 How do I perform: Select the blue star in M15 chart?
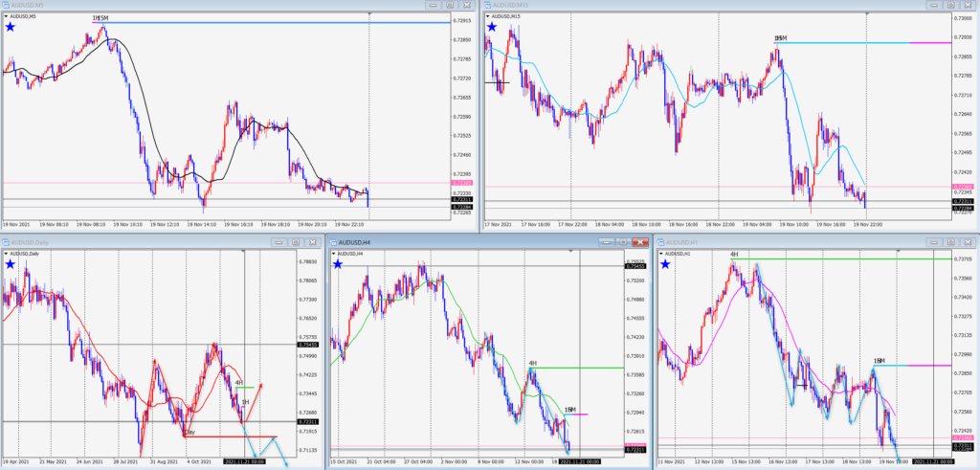(x=493, y=27)
